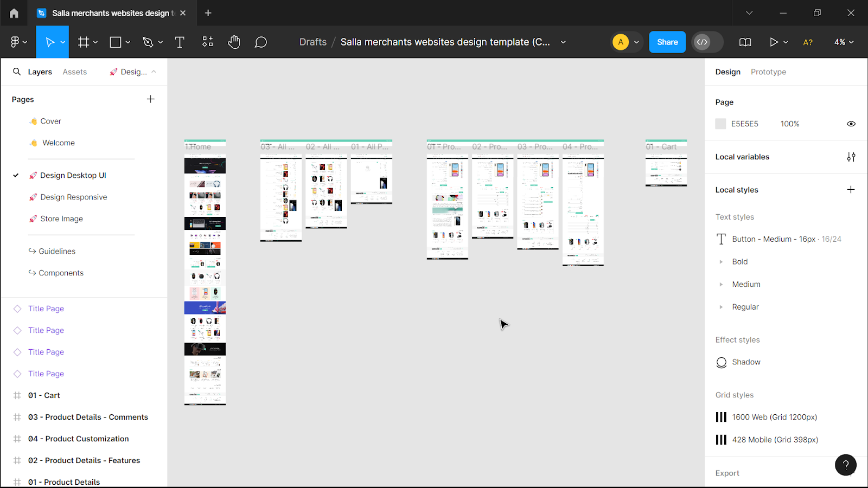Click the Share button
Viewport: 868px width, 488px height.
pos(667,42)
